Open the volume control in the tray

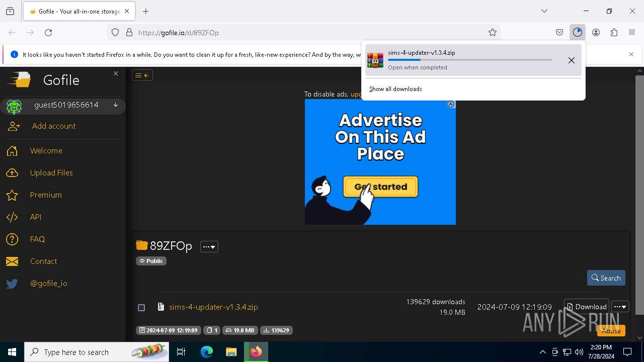(579, 352)
